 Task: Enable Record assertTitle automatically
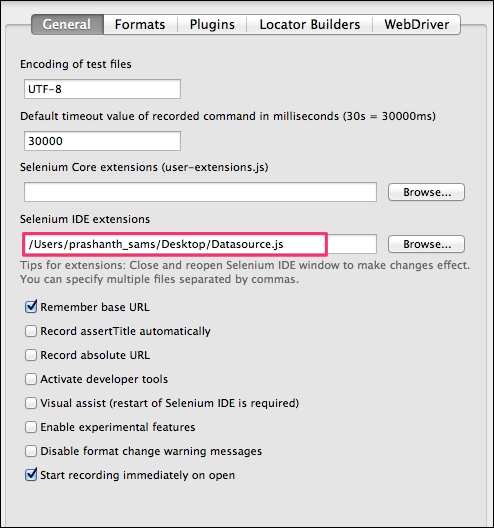(x=31, y=331)
